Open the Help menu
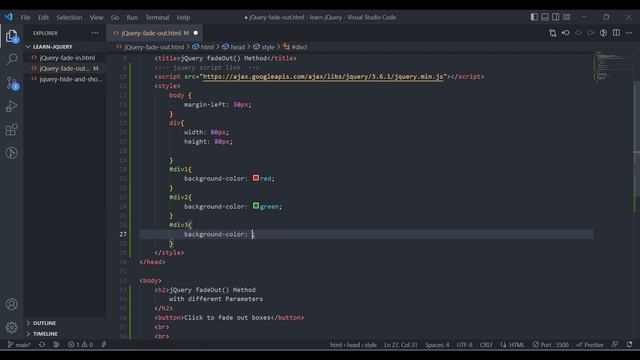This screenshot has width=640, height=360. (x=183, y=18)
